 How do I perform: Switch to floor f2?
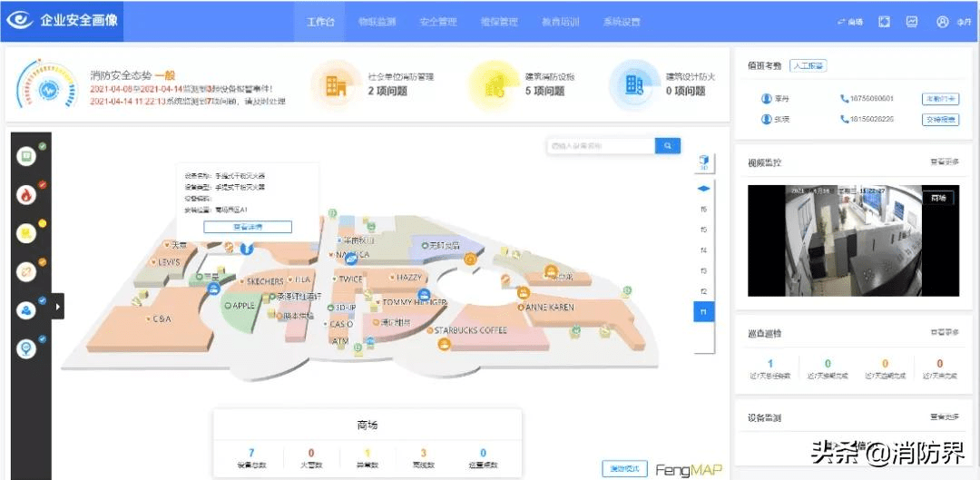tap(704, 291)
